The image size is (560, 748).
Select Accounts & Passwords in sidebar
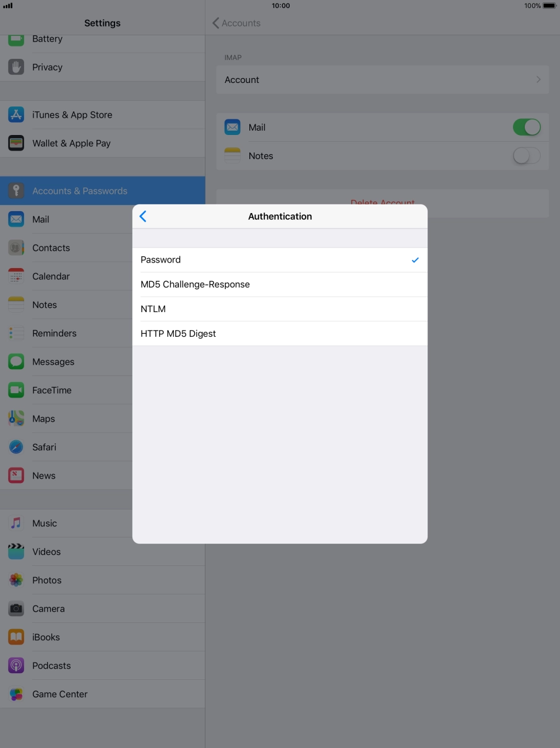pyautogui.click(x=79, y=191)
